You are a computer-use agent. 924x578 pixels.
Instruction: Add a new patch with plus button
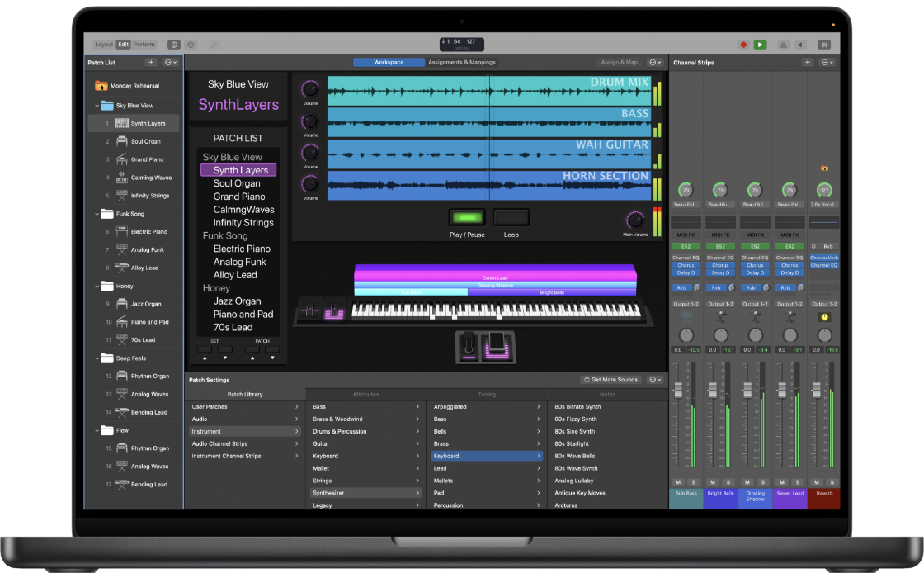(x=150, y=62)
